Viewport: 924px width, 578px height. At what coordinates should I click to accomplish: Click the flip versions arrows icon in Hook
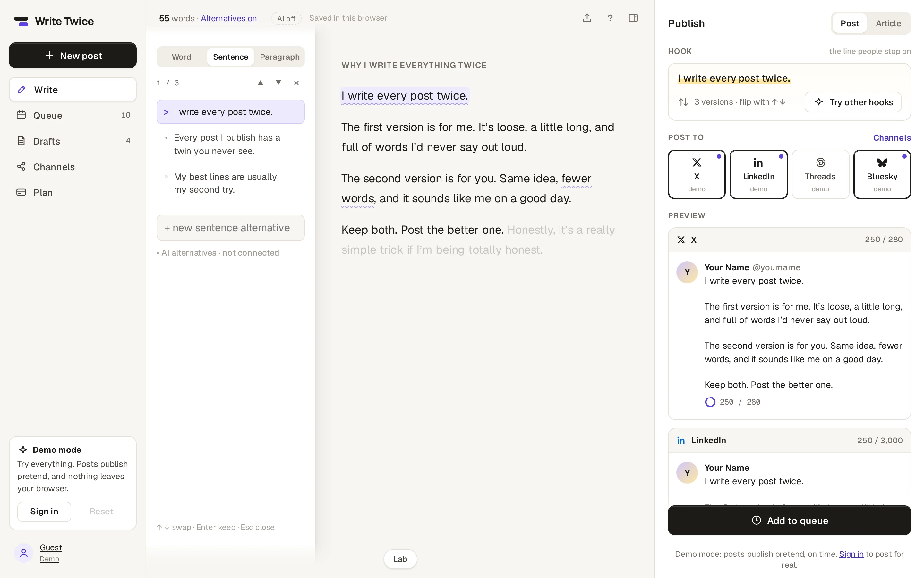click(x=683, y=102)
